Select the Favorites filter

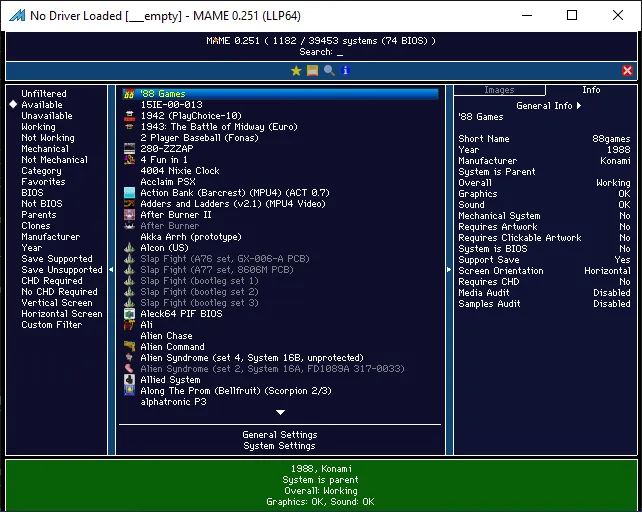pyautogui.click(x=43, y=182)
